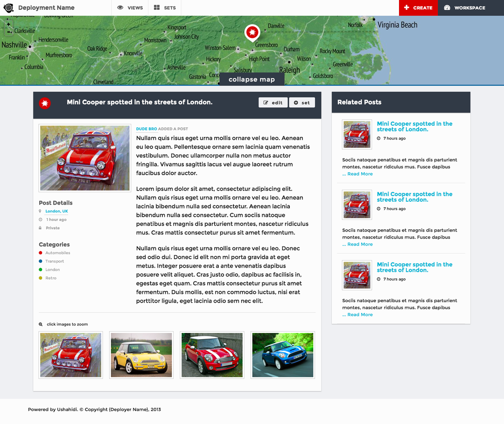Zoom the blue Mini Cooper thumbnail
This screenshot has width=504, height=424.
coord(283,355)
